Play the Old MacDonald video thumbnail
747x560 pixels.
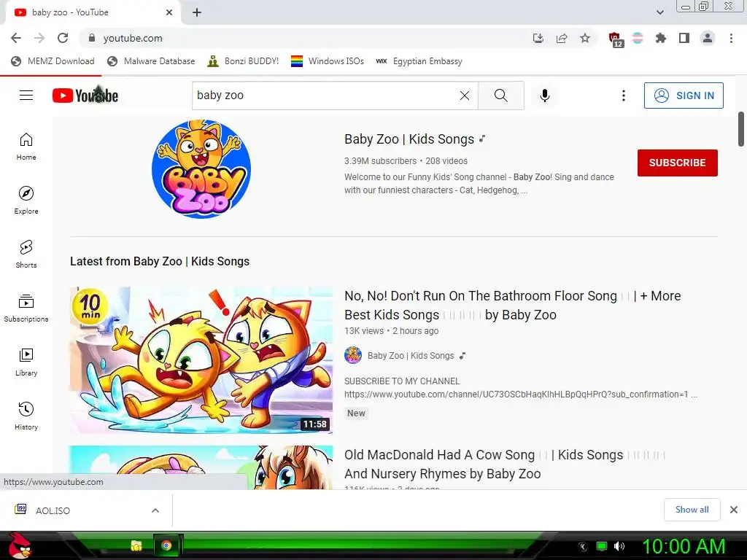click(201, 467)
